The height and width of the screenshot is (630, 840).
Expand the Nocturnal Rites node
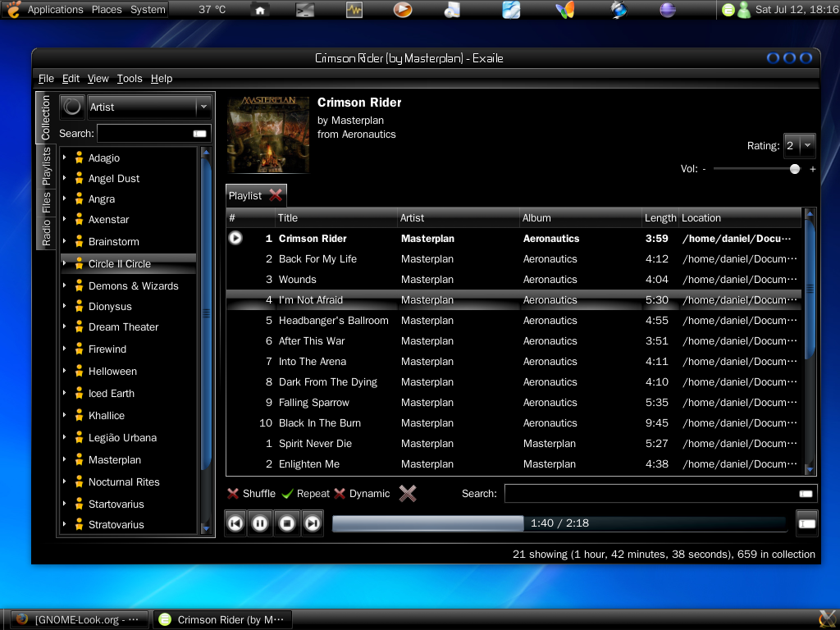click(65, 481)
